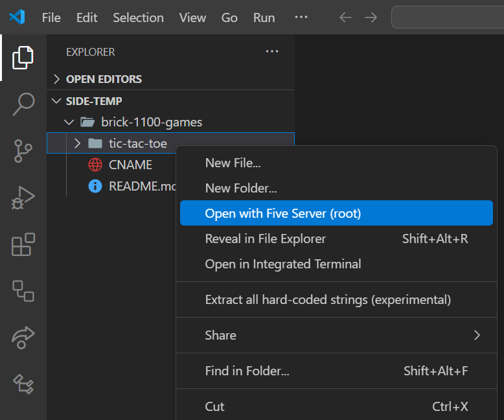Choose New Folder... from context menu
504x420 pixels.
pyautogui.click(x=336, y=188)
